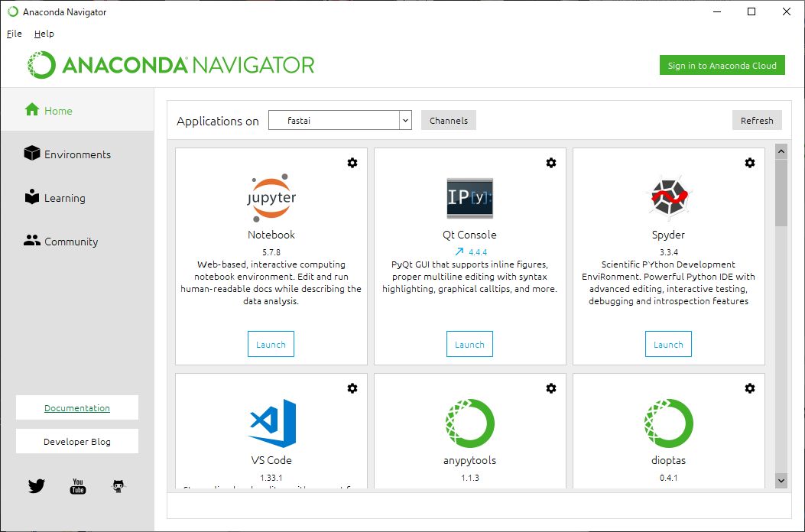Viewport: 805px width, 532px height.
Task: Open the Documentation link
Action: tap(77, 407)
